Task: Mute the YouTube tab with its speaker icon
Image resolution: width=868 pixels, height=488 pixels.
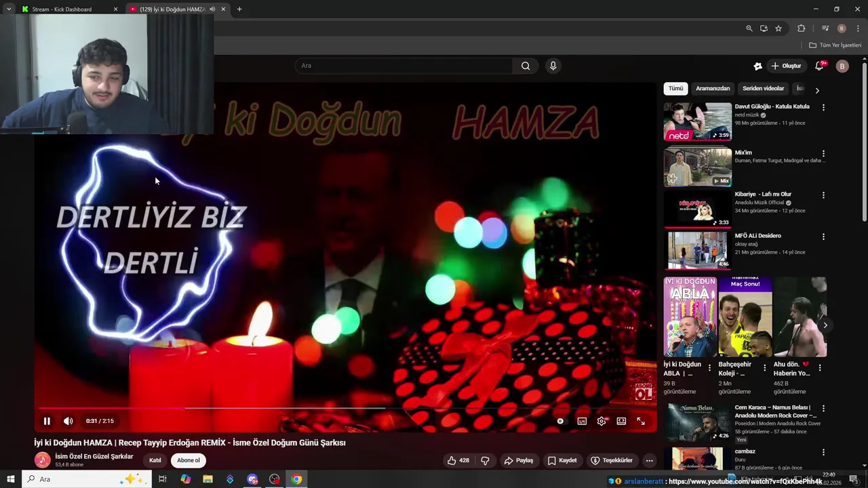Action: click(212, 9)
